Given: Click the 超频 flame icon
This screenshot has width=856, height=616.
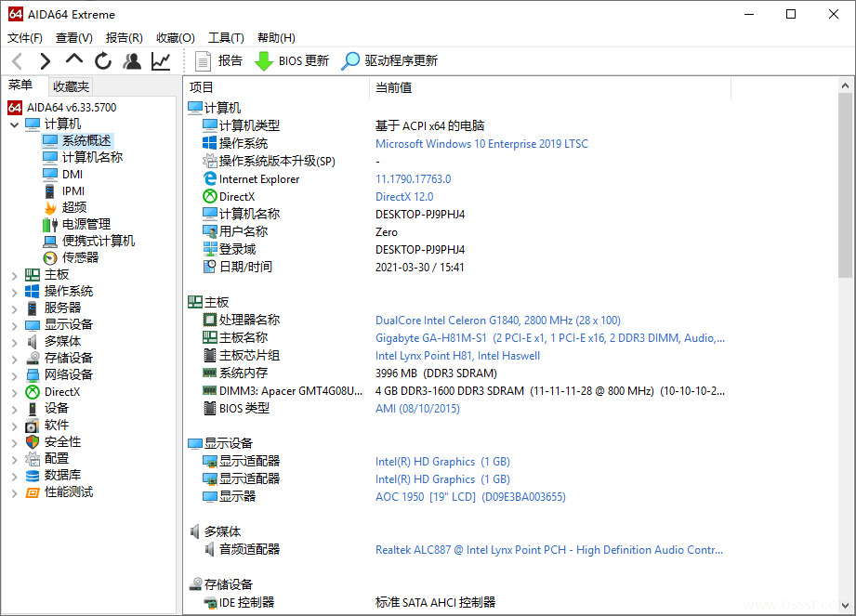Looking at the screenshot, I should click(x=50, y=208).
